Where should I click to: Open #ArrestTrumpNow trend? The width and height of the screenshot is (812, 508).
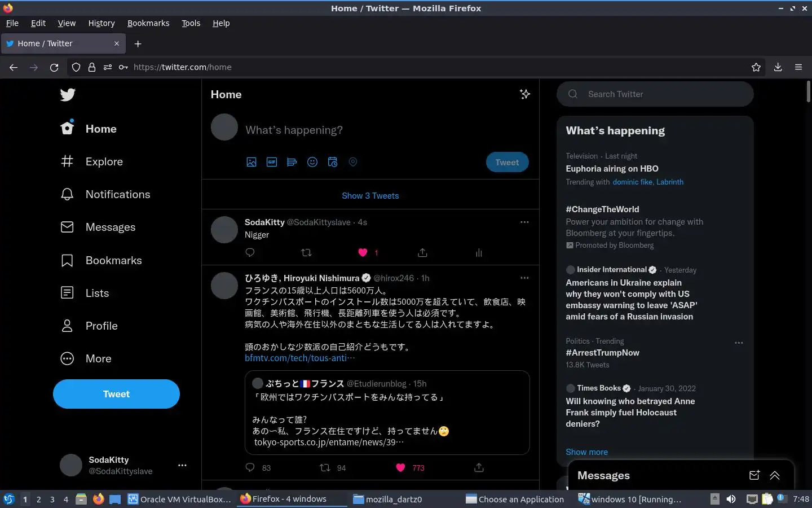(602, 352)
